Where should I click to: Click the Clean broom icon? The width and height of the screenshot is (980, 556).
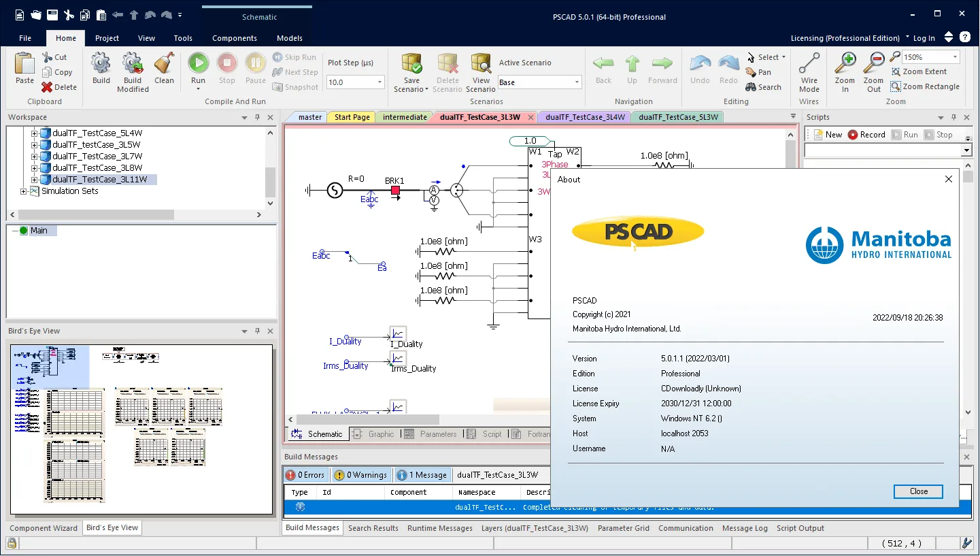coord(164,63)
